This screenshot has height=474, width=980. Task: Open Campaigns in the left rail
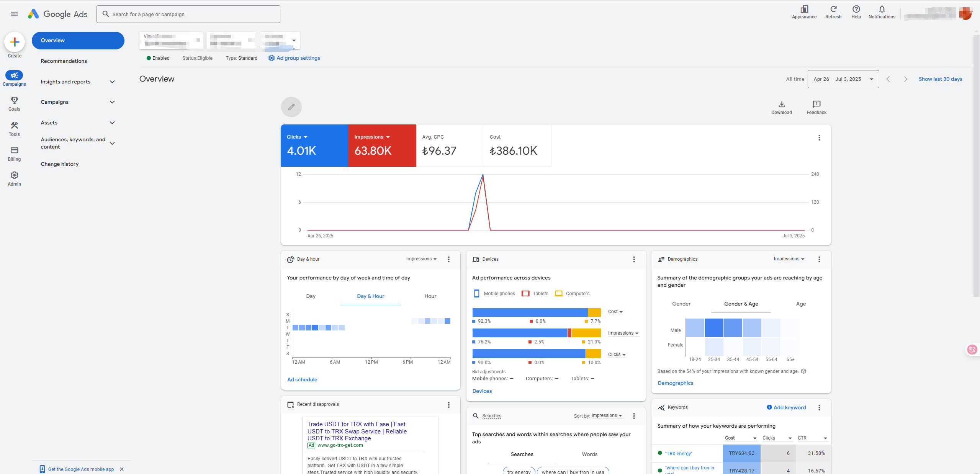pyautogui.click(x=14, y=78)
